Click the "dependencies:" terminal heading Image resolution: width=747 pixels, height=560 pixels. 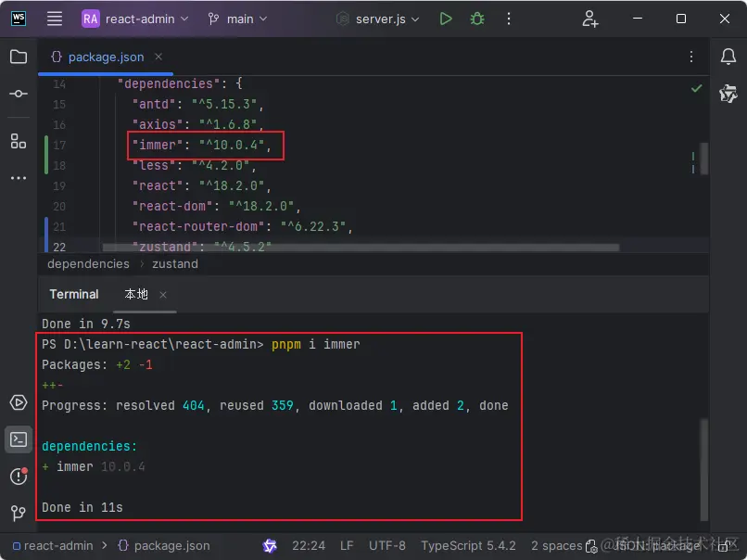coord(89,447)
